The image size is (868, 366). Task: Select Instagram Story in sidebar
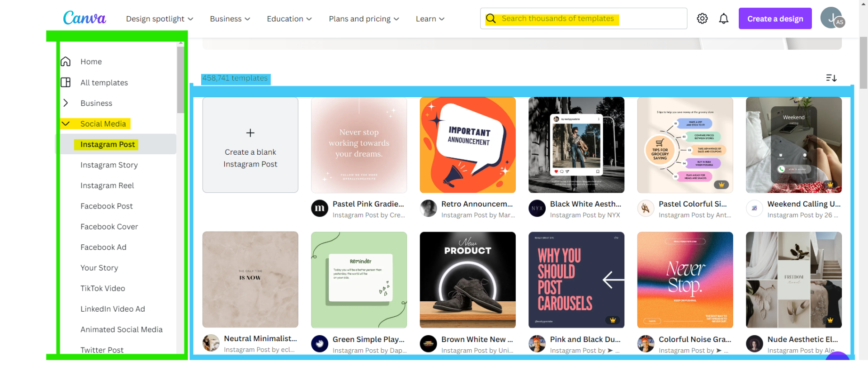(x=109, y=165)
